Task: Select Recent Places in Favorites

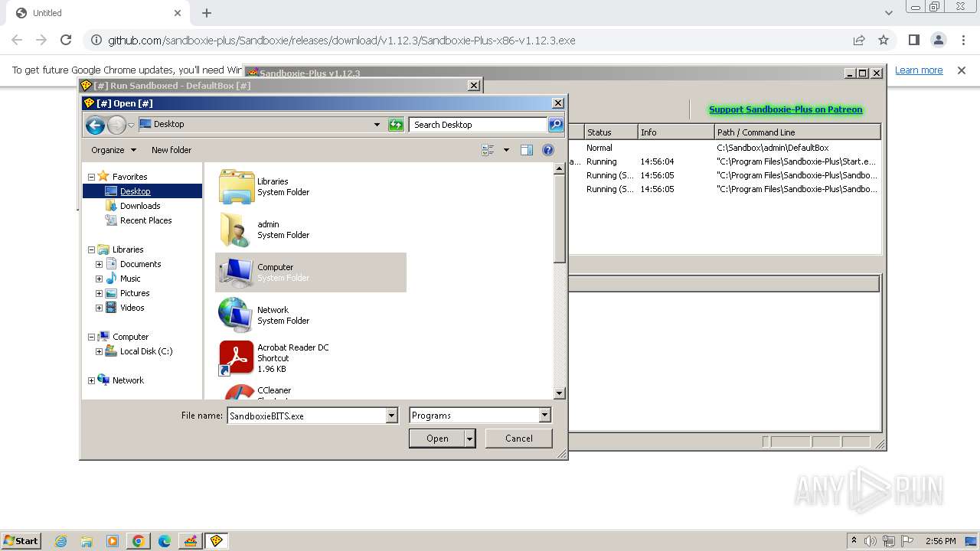Action: 145,220
